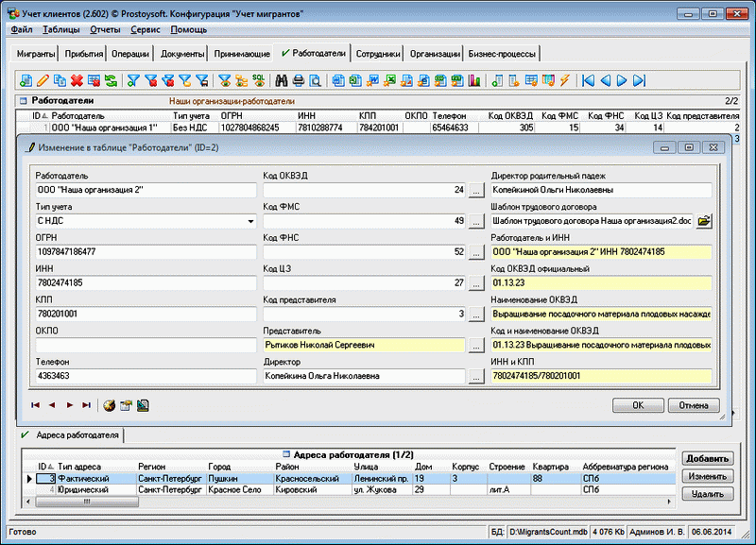Browse for the contract template file (folder icon)
Viewport: 756px width, 545px height.
click(704, 220)
